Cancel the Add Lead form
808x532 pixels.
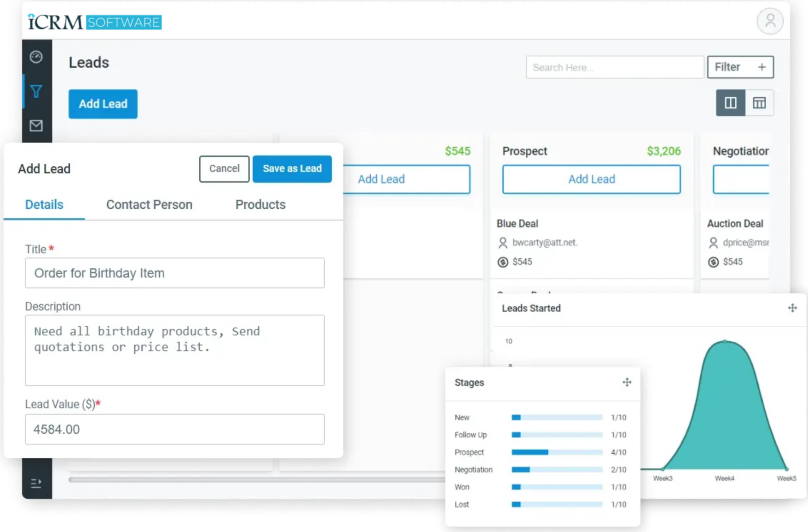(224, 169)
